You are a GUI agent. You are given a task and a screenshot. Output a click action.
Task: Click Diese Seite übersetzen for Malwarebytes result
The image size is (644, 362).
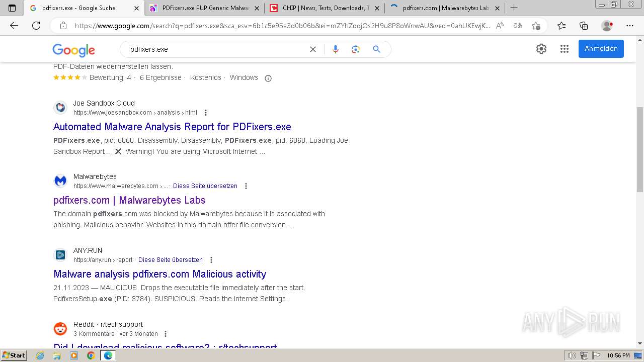click(205, 186)
